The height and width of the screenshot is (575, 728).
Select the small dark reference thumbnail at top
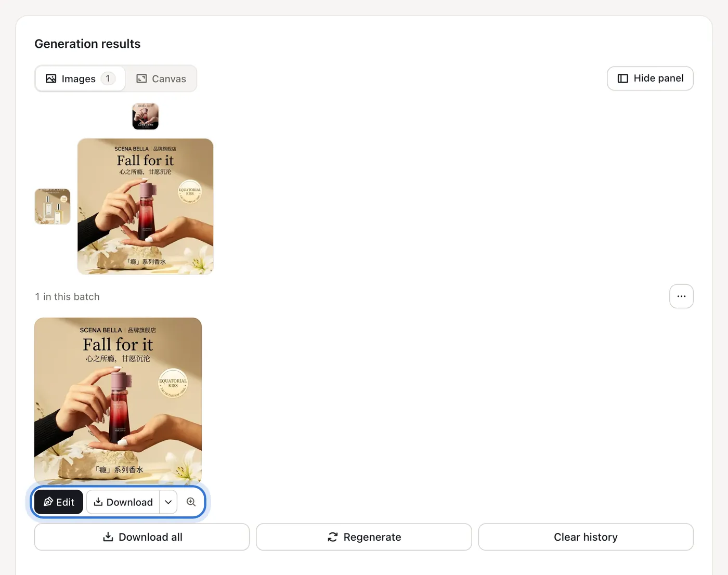(146, 116)
